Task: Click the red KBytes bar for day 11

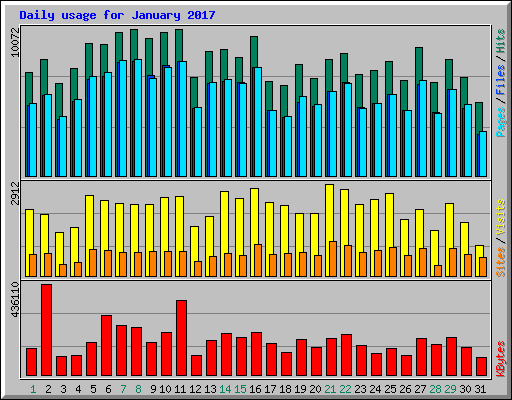Action: (x=182, y=338)
